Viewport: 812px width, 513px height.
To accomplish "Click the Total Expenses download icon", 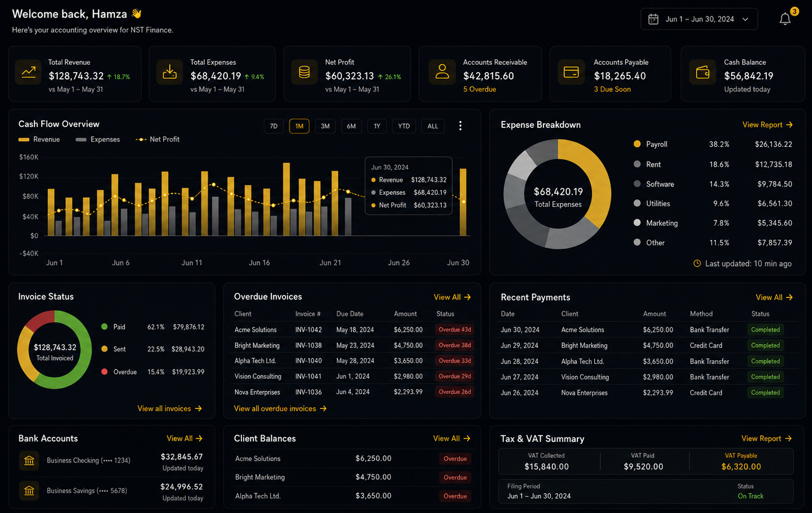I will pos(169,73).
